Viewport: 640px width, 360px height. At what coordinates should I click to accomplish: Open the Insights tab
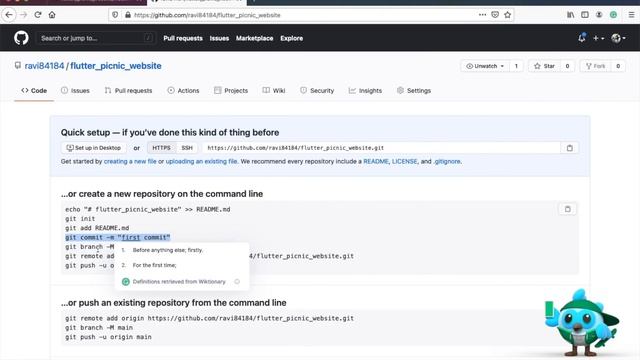click(365, 91)
